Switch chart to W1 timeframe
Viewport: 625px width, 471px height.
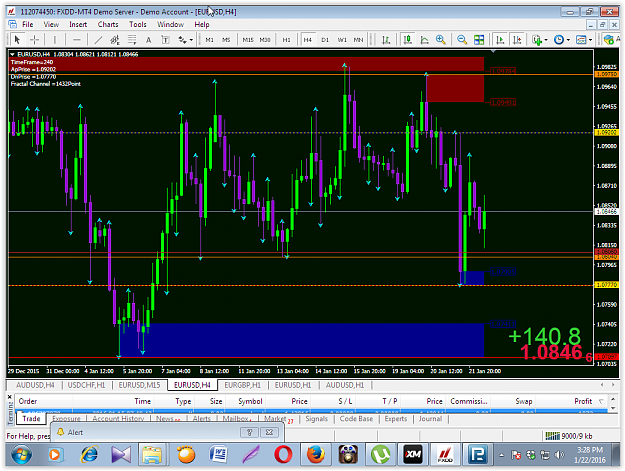pos(342,39)
